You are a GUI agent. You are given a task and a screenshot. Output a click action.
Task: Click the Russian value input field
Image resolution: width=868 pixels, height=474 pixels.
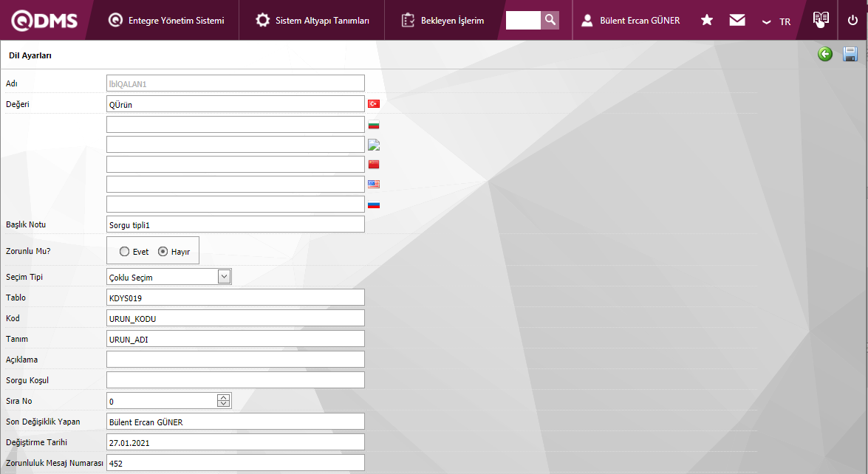pyautogui.click(x=235, y=204)
